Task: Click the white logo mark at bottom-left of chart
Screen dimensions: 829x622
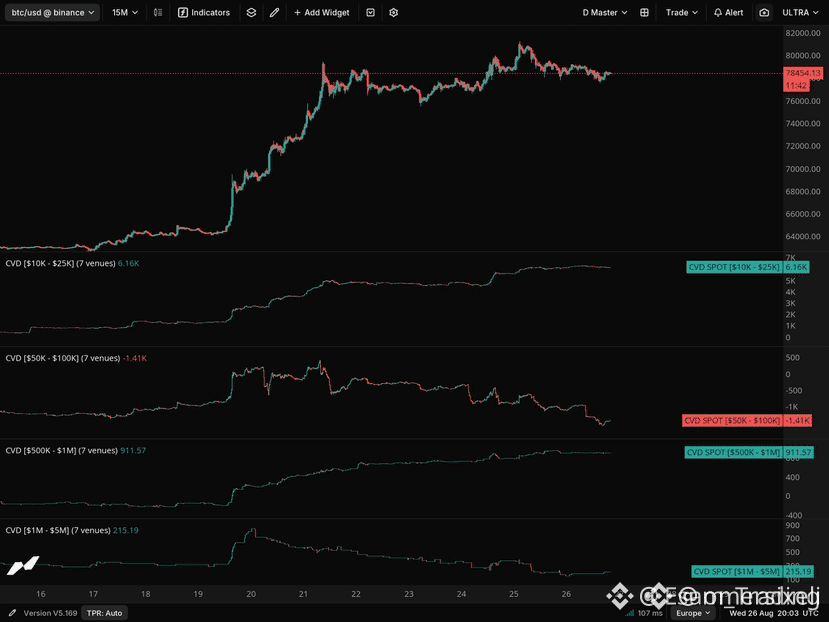Action: click(x=23, y=565)
